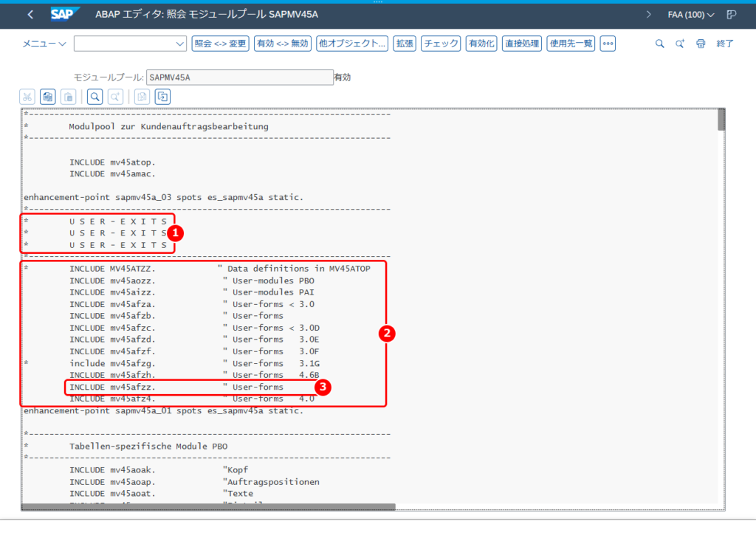Click the INCLUDE mv45afzf. line
Image resolution: width=756 pixels, height=544 pixels.
point(112,352)
